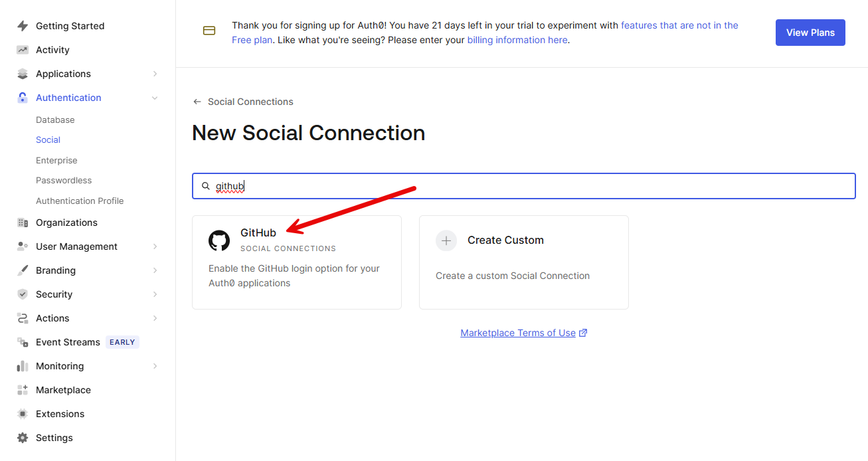
Task: Open the Database submenu item
Action: 55,120
